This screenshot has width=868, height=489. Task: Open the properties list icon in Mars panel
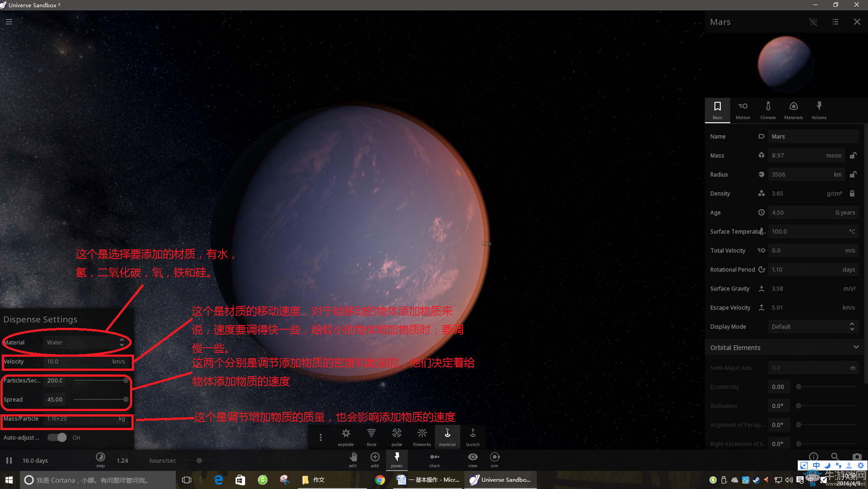click(x=835, y=22)
